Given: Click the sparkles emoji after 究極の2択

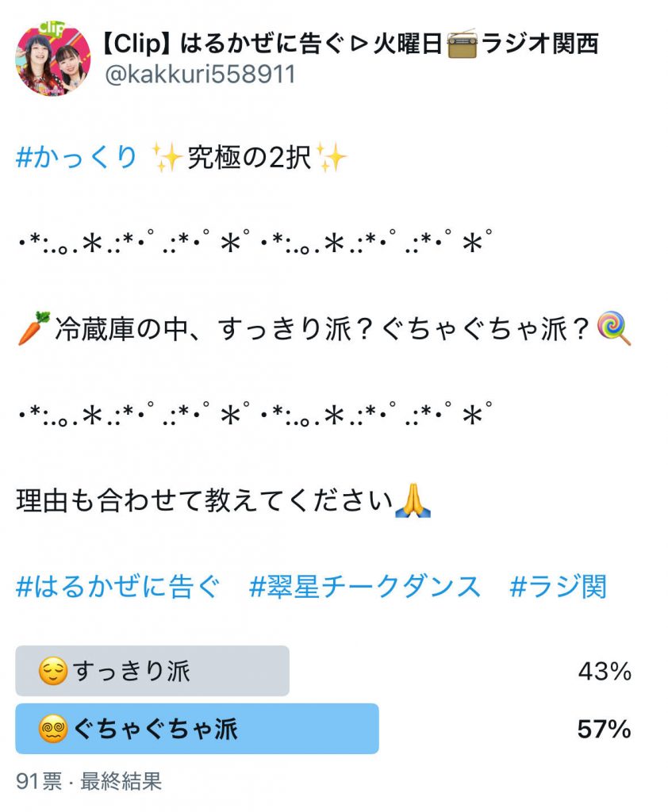Looking at the screenshot, I should pos(332,159).
